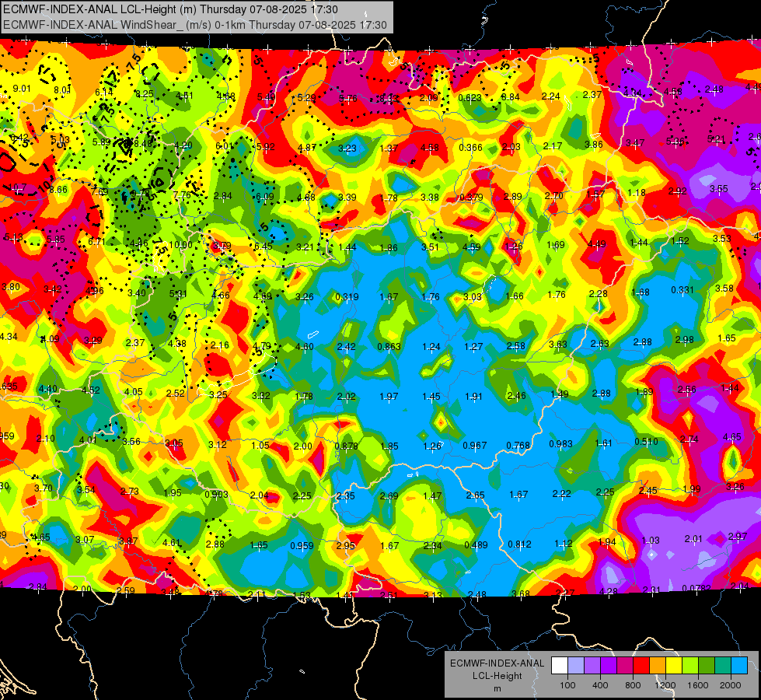
Task: Click legend tick value '2000'
Action: click(x=730, y=685)
